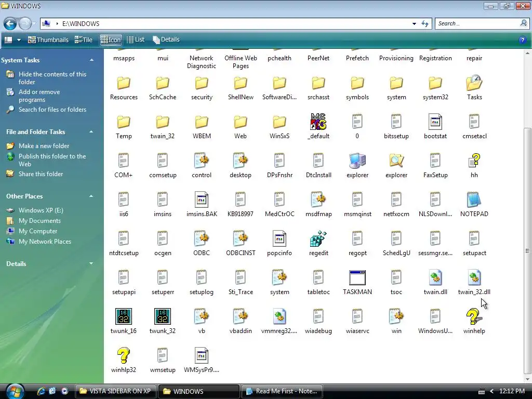Open the regedit registry editor icon
The image size is (532, 399).
[x=318, y=239]
